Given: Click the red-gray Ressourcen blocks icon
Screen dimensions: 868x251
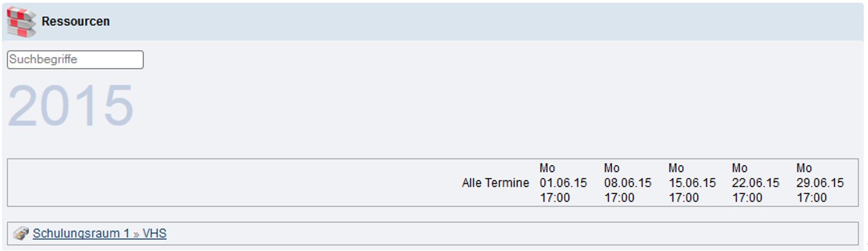Looking at the screenshot, I should point(21,22).
